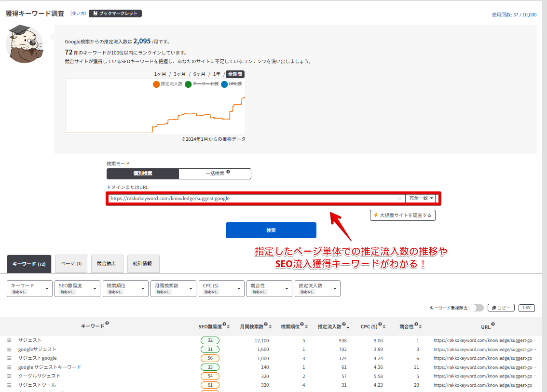Select the 3ヶ月 chart time range

tap(179, 74)
